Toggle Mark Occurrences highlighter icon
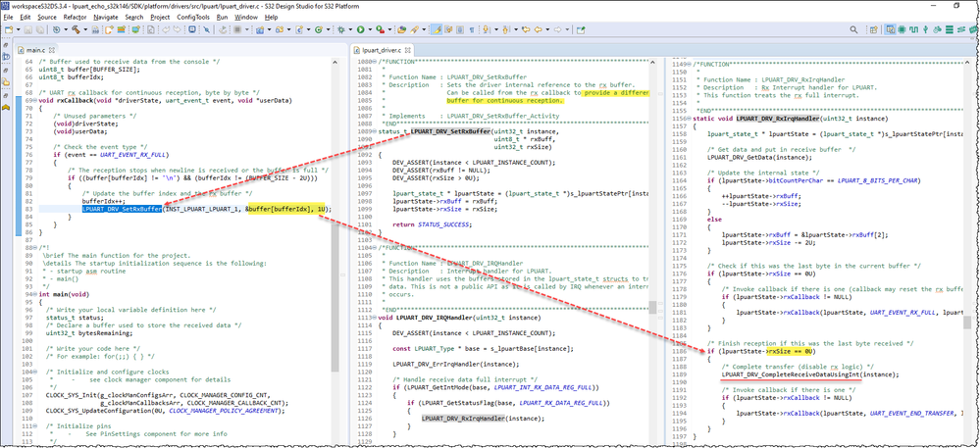This screenshot has width=980, height=448. (x=437, y=29)
